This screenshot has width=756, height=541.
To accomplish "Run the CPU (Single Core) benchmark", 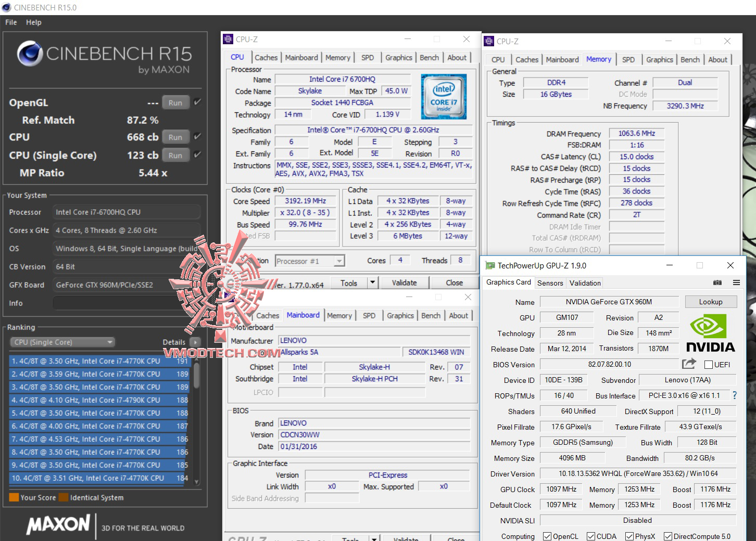I will [x=175, y=155].
